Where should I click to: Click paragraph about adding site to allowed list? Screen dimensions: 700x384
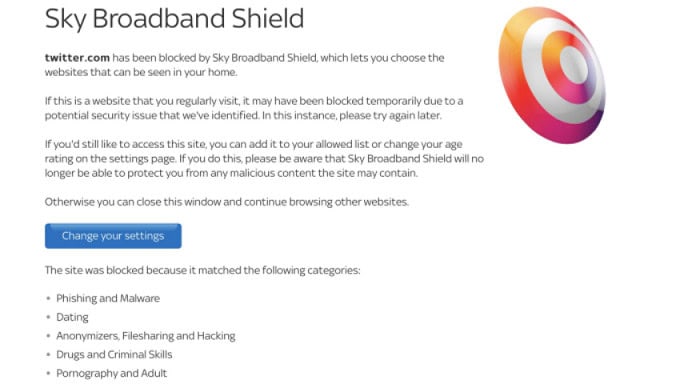[264, 159]
